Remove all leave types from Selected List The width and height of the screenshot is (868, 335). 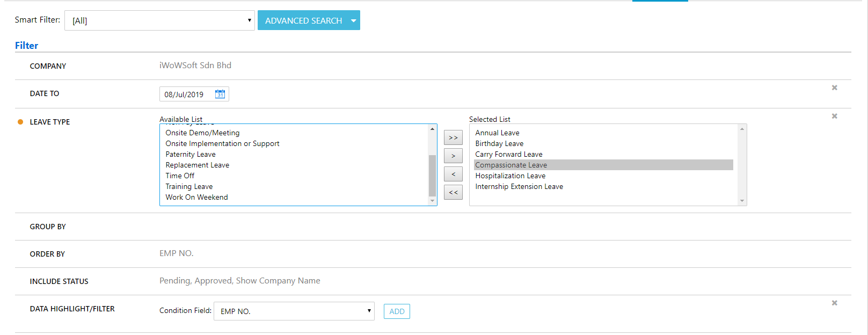tap(453, 192)
